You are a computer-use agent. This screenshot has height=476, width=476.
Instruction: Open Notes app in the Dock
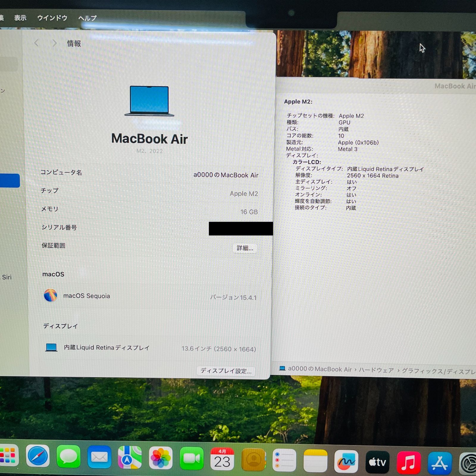point(315,461)
